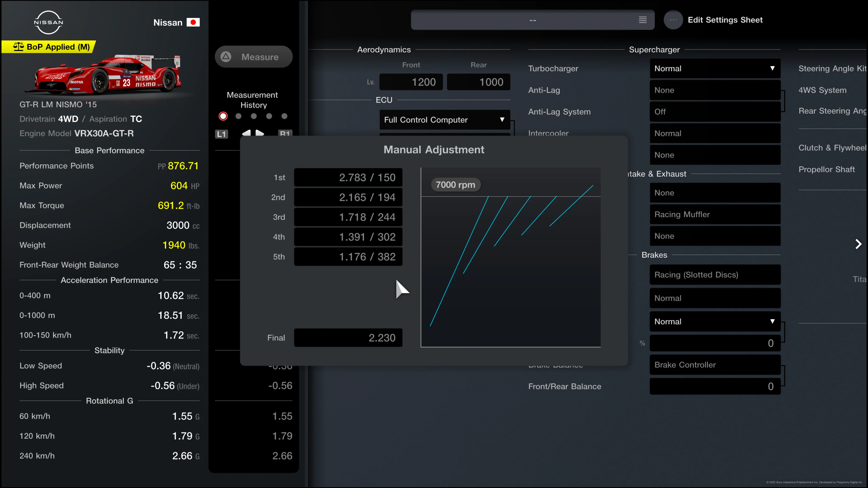Click the L1 shoulder button icon

coord(221,134)
